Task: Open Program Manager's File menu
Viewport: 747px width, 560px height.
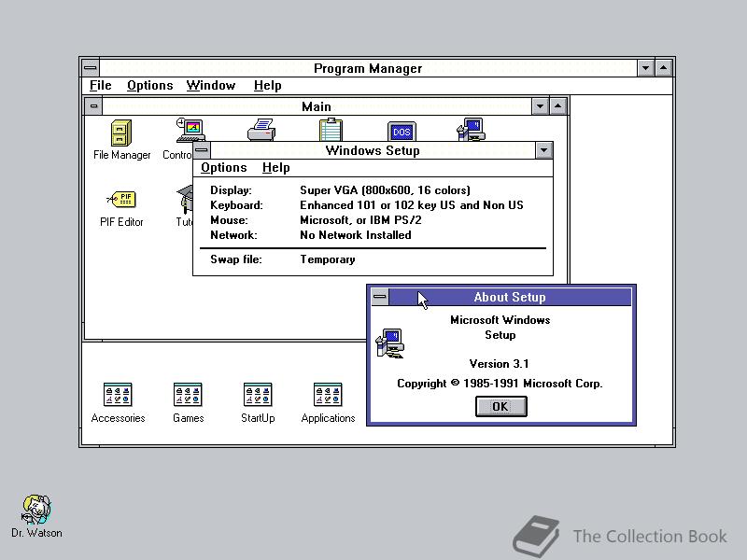Action: 101,86
